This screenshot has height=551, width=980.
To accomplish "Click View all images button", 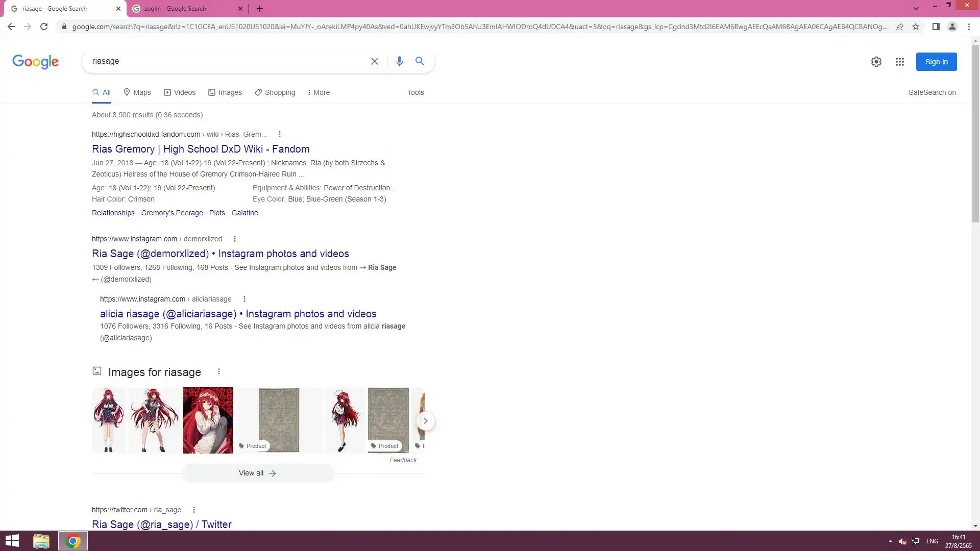I will point(257,473).
